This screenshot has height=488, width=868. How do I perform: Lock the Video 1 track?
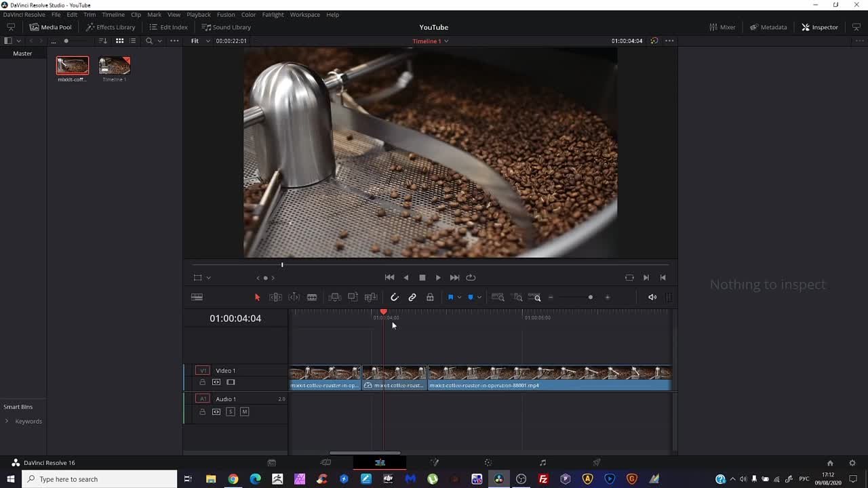tap(202, 382)
